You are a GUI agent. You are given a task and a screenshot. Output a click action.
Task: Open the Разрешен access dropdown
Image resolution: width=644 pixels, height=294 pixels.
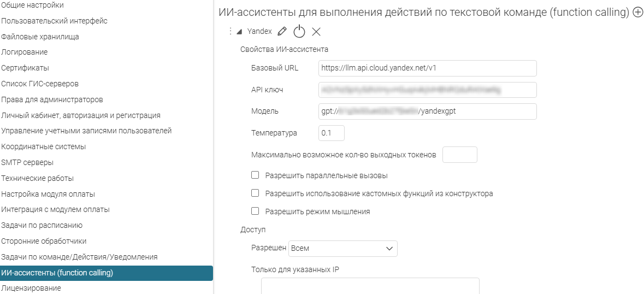click(x=343, y=249)
